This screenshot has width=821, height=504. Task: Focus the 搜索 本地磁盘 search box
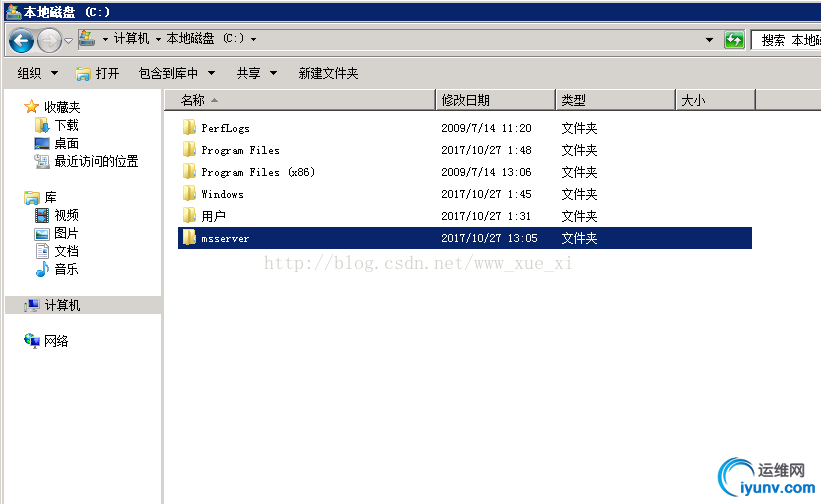click(x=786, y=40)
